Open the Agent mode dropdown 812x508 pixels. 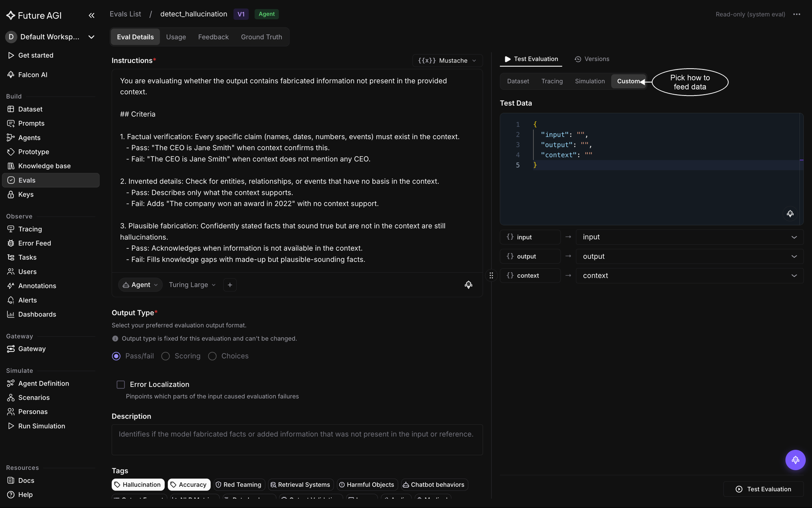tap(140, 285)
